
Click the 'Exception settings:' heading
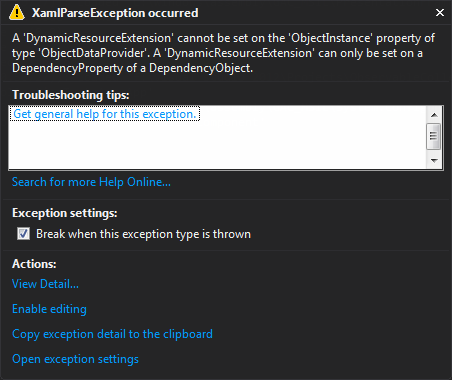[65, 213]
